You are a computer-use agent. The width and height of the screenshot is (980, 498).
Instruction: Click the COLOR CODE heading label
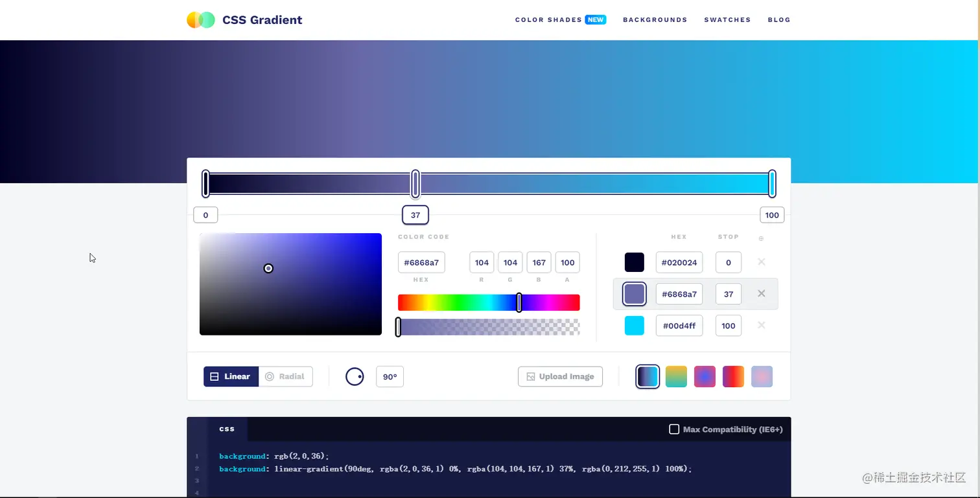pyautogui.click(x=423, y=237)
